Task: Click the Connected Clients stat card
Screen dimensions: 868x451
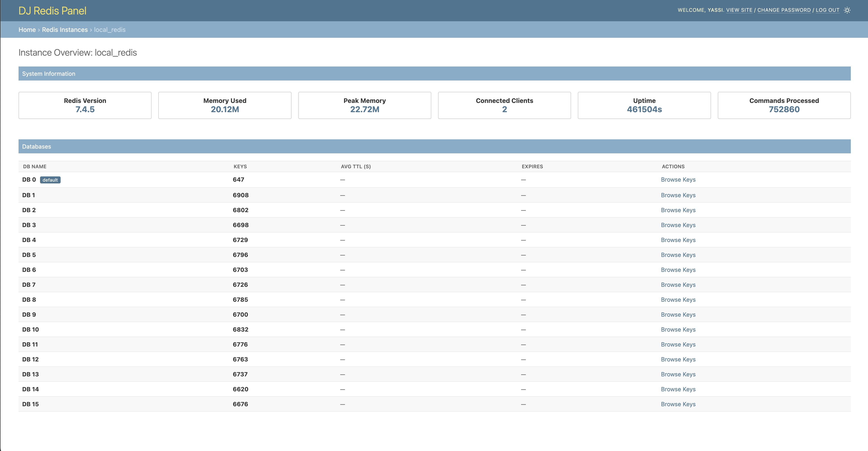Action: (504, 105)
